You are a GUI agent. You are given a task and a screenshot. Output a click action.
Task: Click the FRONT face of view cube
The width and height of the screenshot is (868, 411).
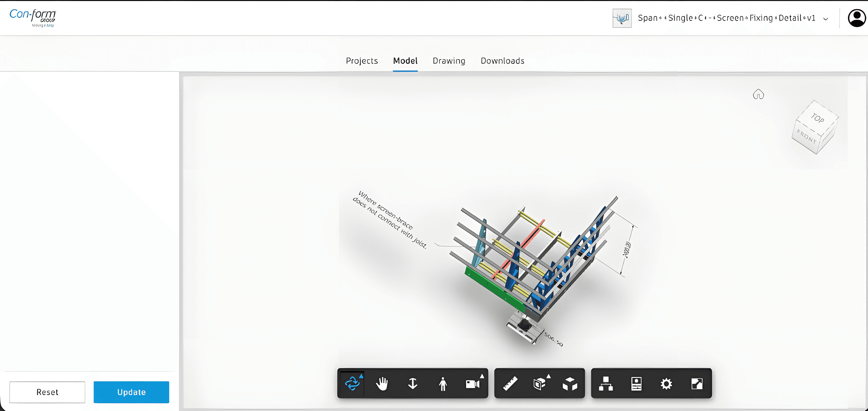806,136
